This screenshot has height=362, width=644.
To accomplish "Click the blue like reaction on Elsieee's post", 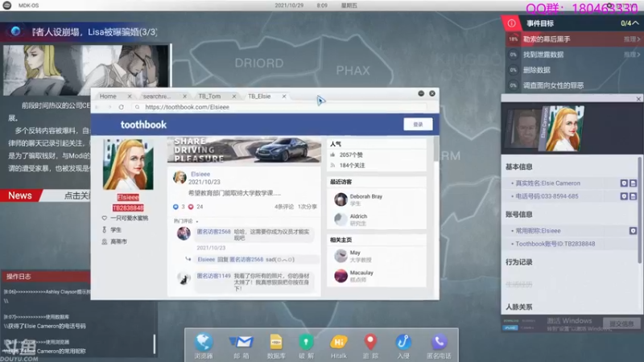I will [x=175, y=207].
